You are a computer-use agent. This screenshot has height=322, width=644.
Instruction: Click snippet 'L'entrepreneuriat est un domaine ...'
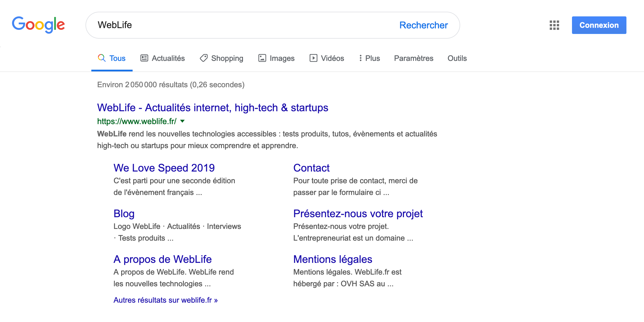tap(353, 238)
